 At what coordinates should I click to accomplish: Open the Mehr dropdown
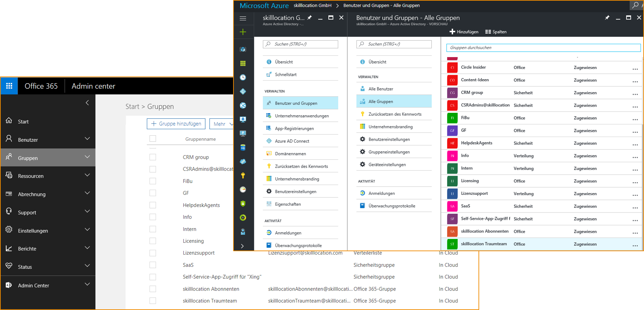tap(222, 124)
